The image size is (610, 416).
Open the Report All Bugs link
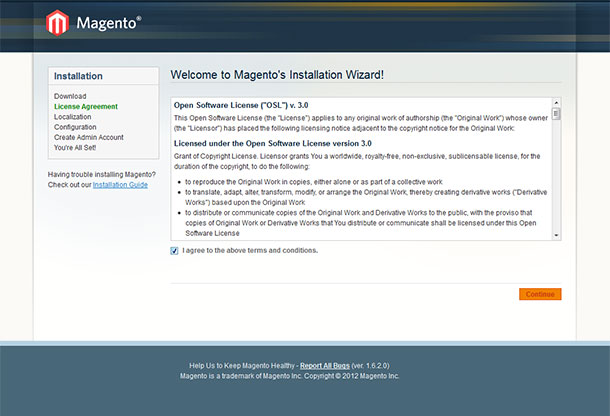325,365
